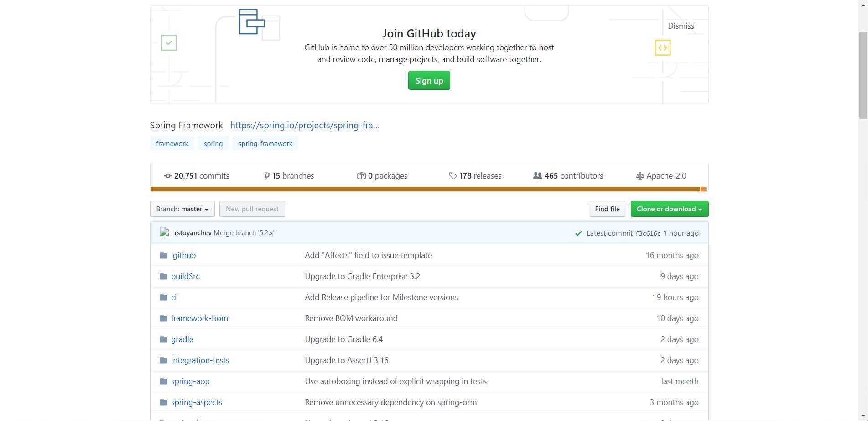Click rstoyanchev's avatar image

(x=165, y=233)
